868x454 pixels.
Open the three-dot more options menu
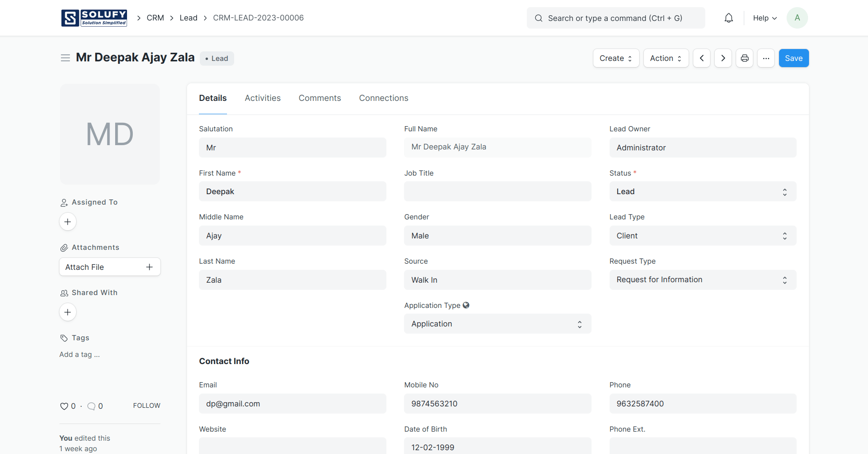click(x=766, y=58)
